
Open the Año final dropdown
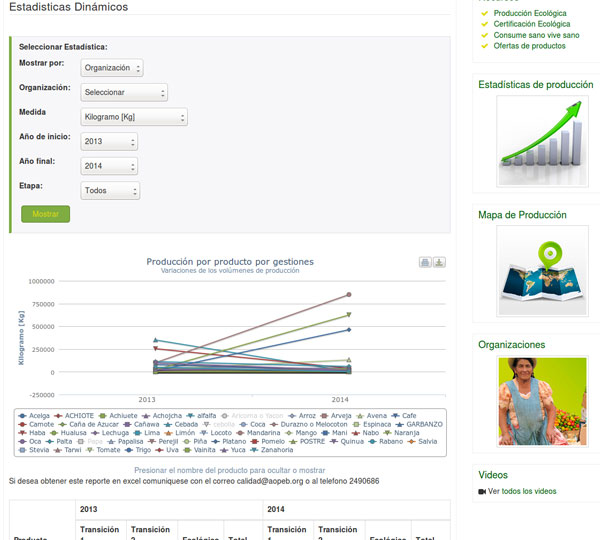tap(109, 166)
